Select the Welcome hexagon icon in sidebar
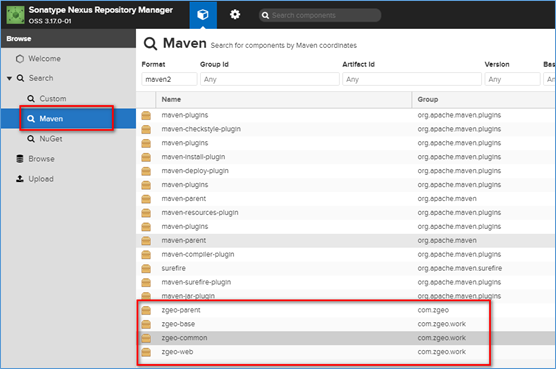 [20, 58]
